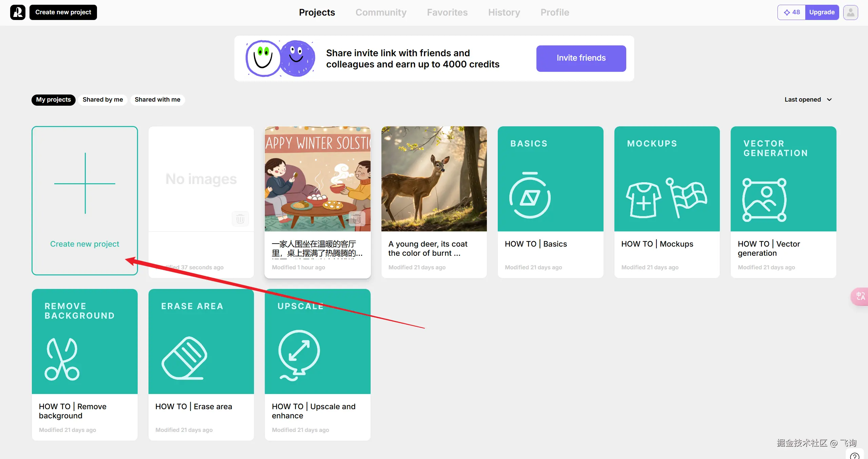Open the help question mark icon

[855, 456]
